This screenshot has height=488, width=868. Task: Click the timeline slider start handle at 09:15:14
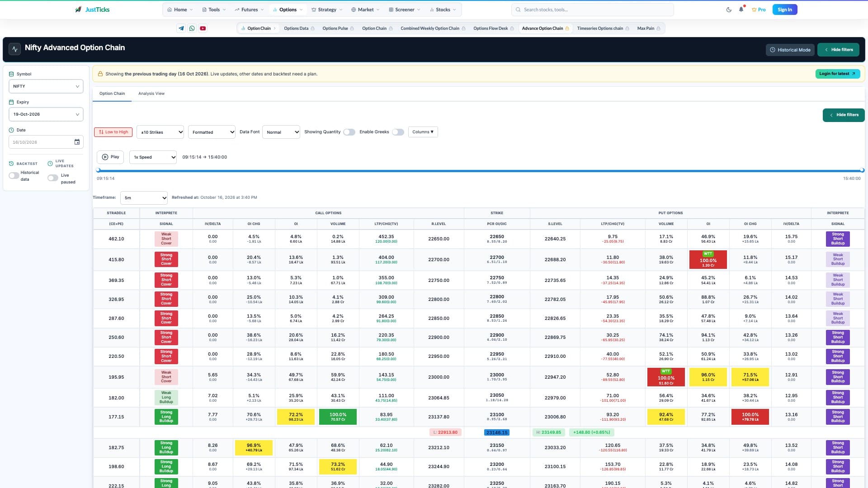(x=98, y=170)
